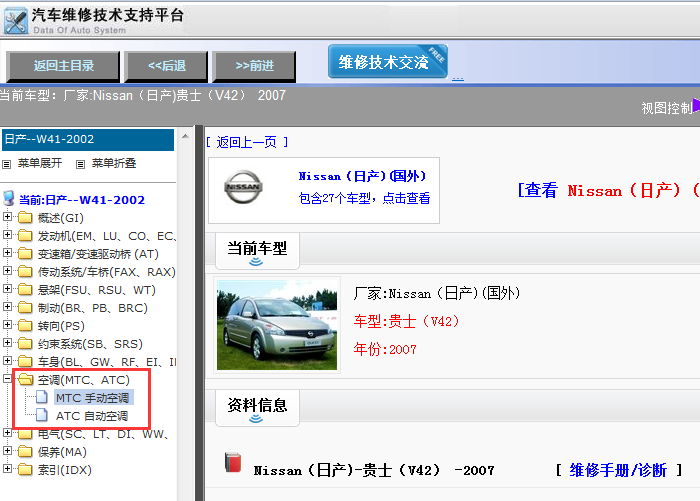This screenshot has width=700, height=501.
Task: Click the small link after 维修技术交流 button
Action: coord(458,78)
